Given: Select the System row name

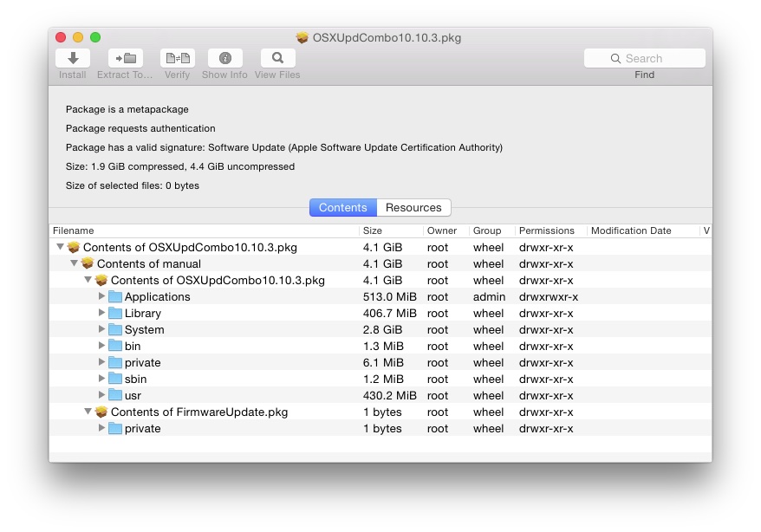Looking at the screenshot, I should tap(144, 330).
